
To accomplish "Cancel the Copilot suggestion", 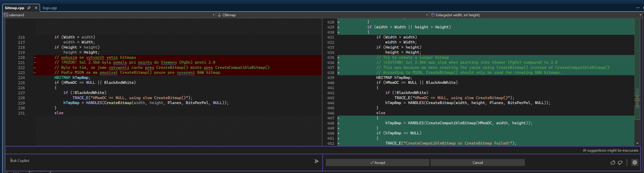I will coord(477,162).
